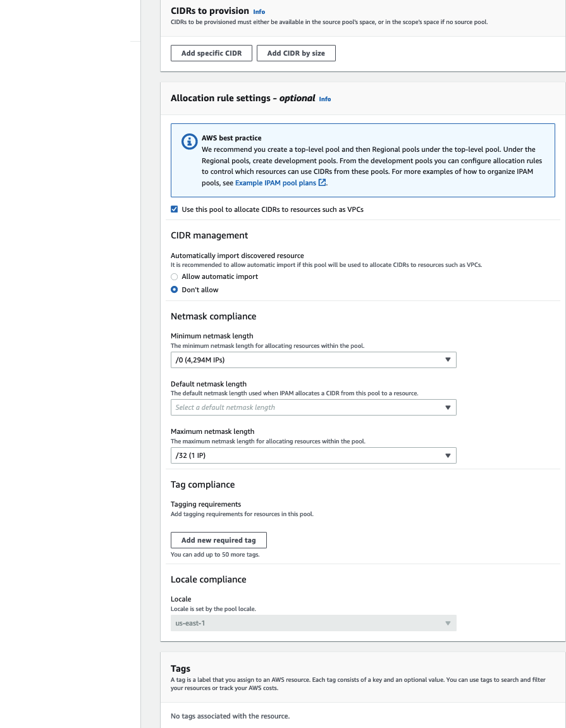
Task: Click the disabled Locale dropdown arrow
Action: (x=448, y=622)
